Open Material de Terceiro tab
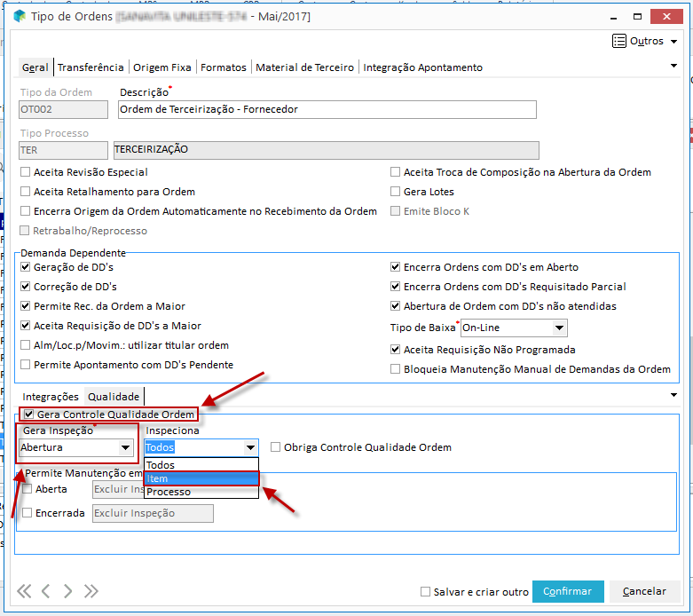 click(304, 67)
